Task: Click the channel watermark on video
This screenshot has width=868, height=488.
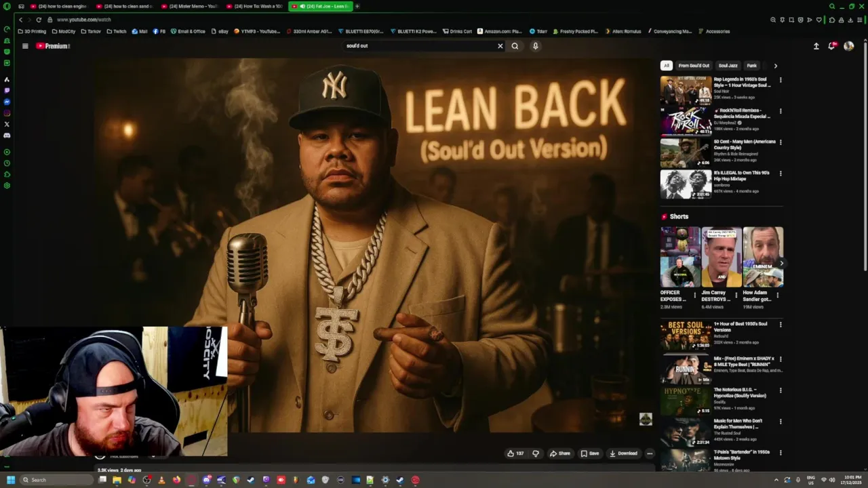Action: coord(646,420)
